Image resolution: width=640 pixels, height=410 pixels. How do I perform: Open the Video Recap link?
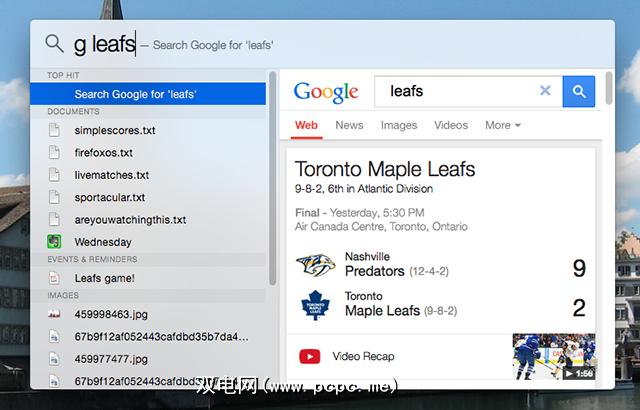click(364, 356)
